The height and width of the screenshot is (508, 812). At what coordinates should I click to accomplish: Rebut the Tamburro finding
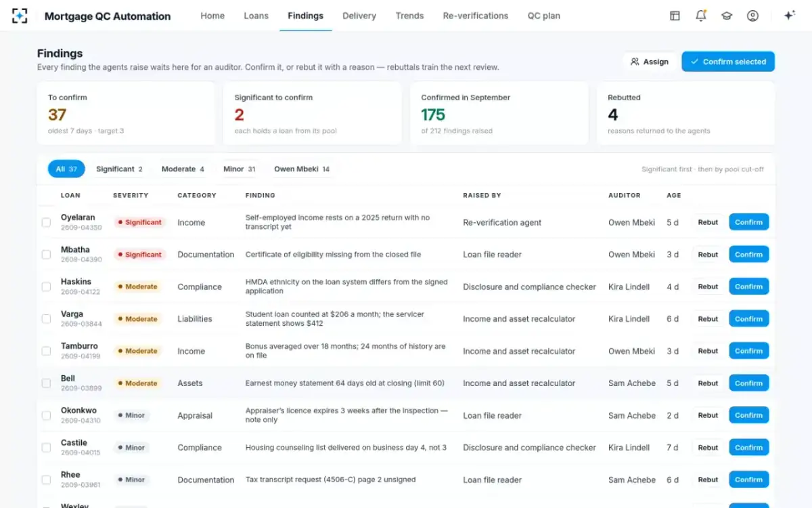(x=708, y=351)
